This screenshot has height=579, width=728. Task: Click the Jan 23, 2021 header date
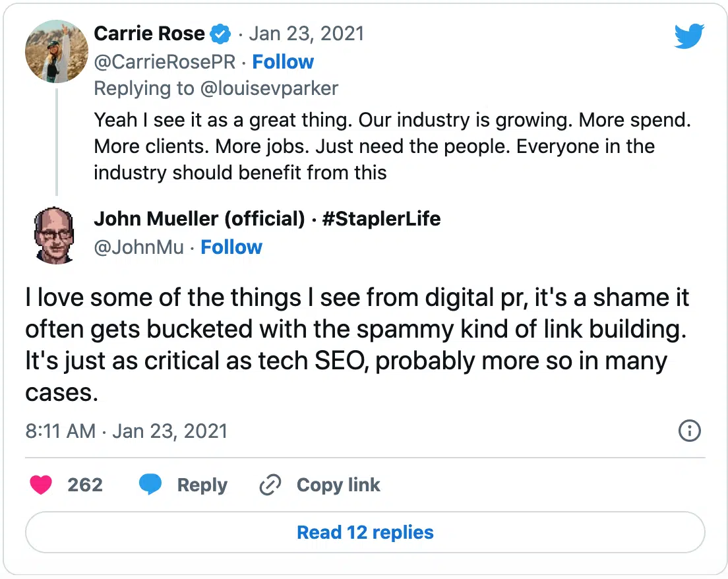pyautogui.click(x=306, y=34)
